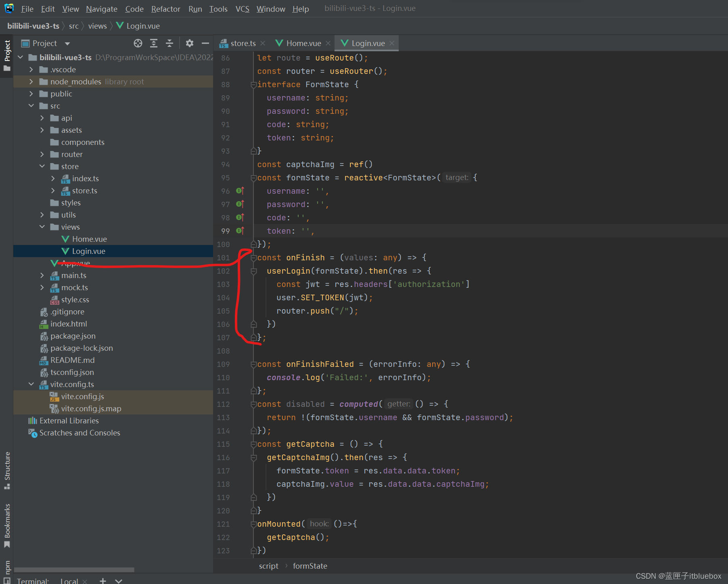
Task: Toggle the Structure tool window
Action: pos(7,470)
